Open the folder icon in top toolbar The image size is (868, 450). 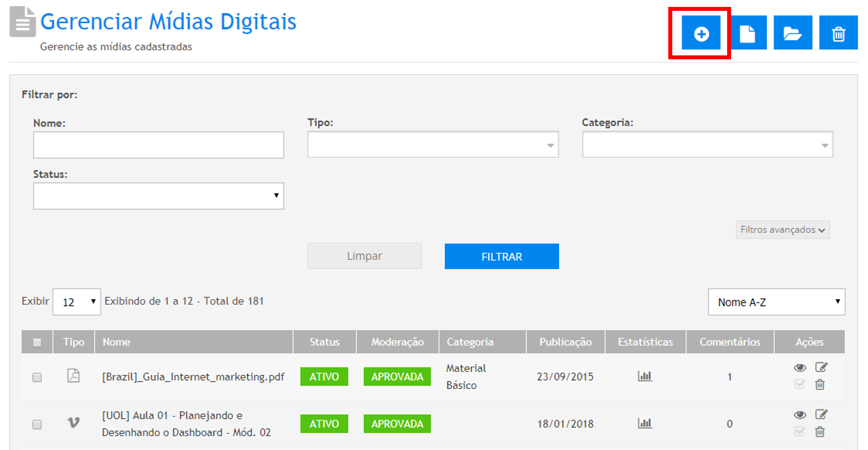point(792,33)
